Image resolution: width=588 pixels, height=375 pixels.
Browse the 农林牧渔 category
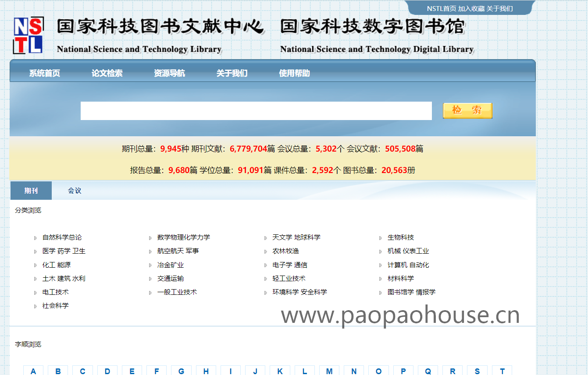pyautogui.click(x=285, y=251)
